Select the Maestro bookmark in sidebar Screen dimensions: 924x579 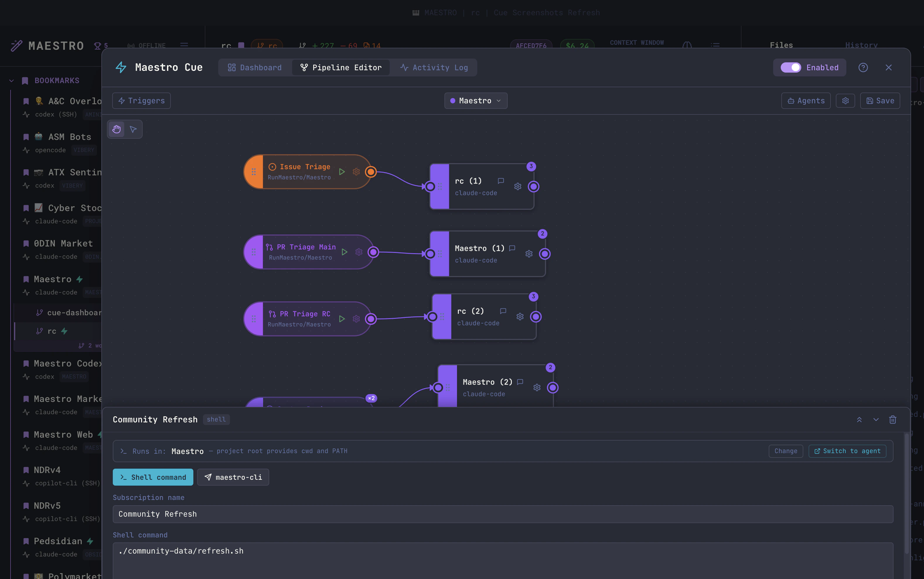[x=57, y=285]
